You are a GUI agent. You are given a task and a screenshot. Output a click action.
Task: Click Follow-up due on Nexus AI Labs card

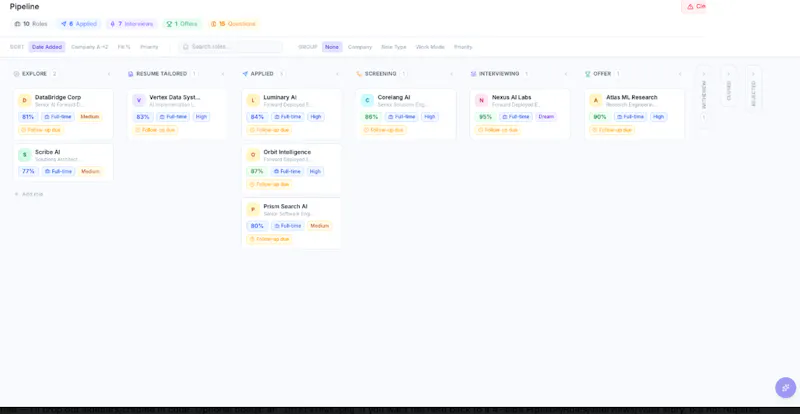[498, 130]
